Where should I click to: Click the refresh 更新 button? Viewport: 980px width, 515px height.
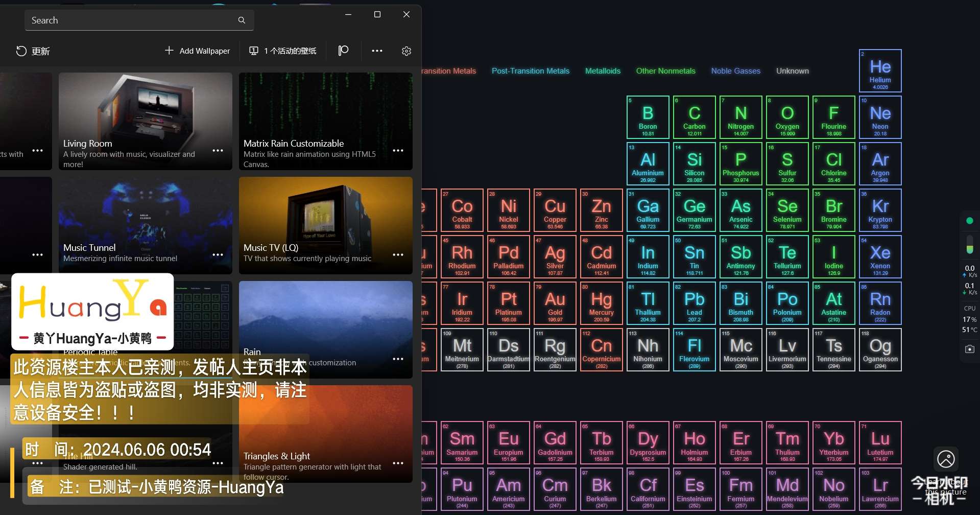(x=33, y=51)
